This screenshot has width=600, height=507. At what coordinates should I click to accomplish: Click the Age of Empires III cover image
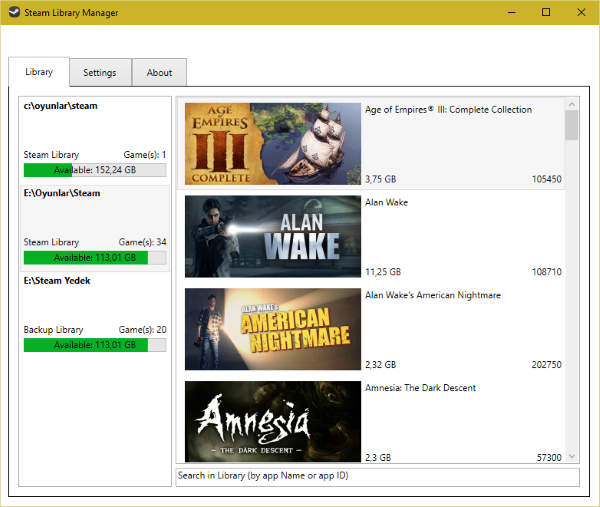pos(273,144)
